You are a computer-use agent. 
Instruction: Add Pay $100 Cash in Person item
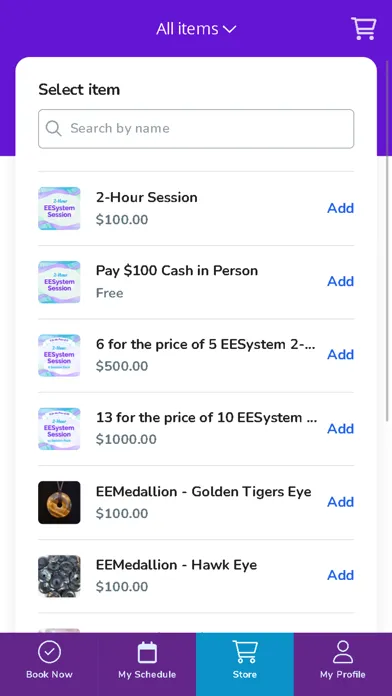pyautogui.click(x=341, y=281)
